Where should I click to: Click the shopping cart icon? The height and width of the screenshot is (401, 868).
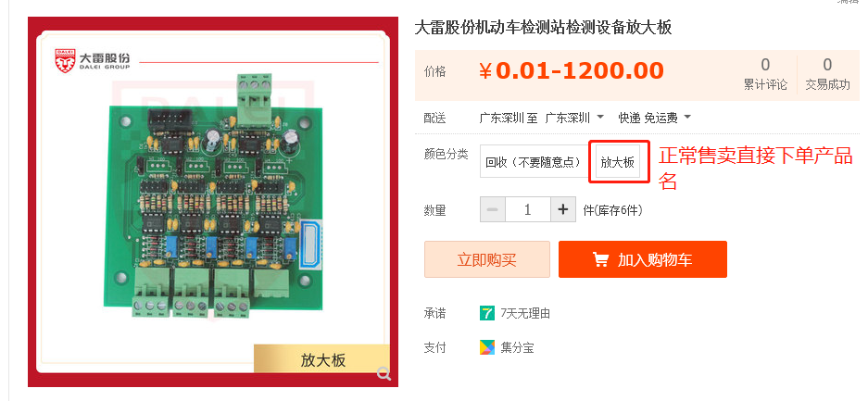click(600, 259)
